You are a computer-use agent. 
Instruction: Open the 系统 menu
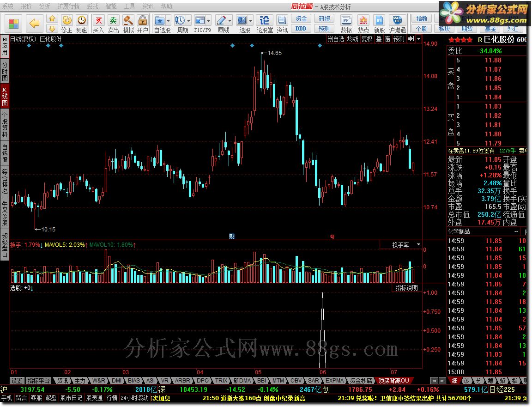tap(8, 6)
